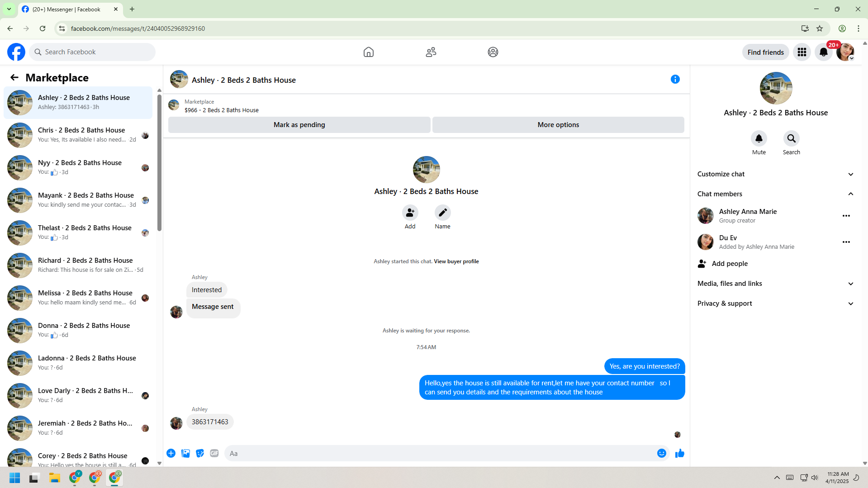Select the 3863171463 message bubble
Image resolution: width=868 pixels, height=488 pixels.
(210, 422)
